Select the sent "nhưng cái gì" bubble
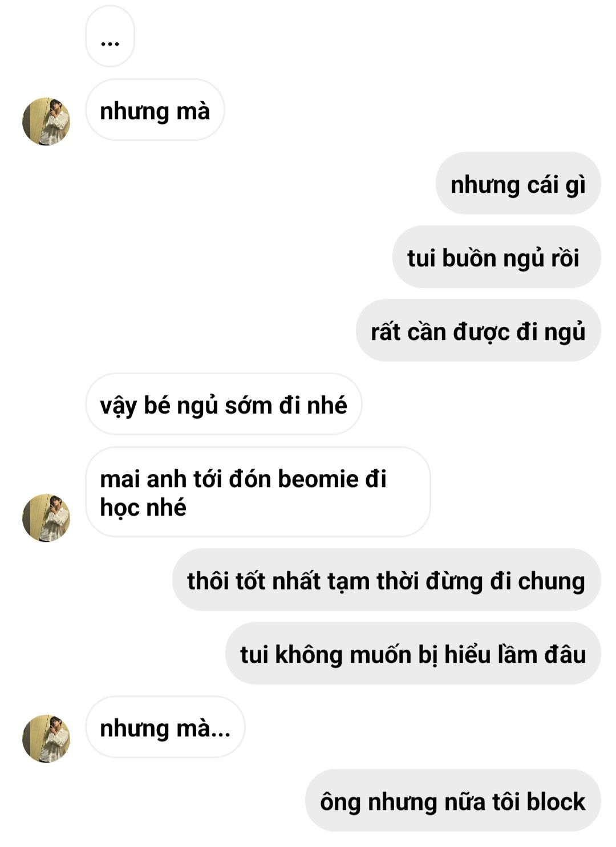This screenshot has width=616, height=847. (518, 184)
